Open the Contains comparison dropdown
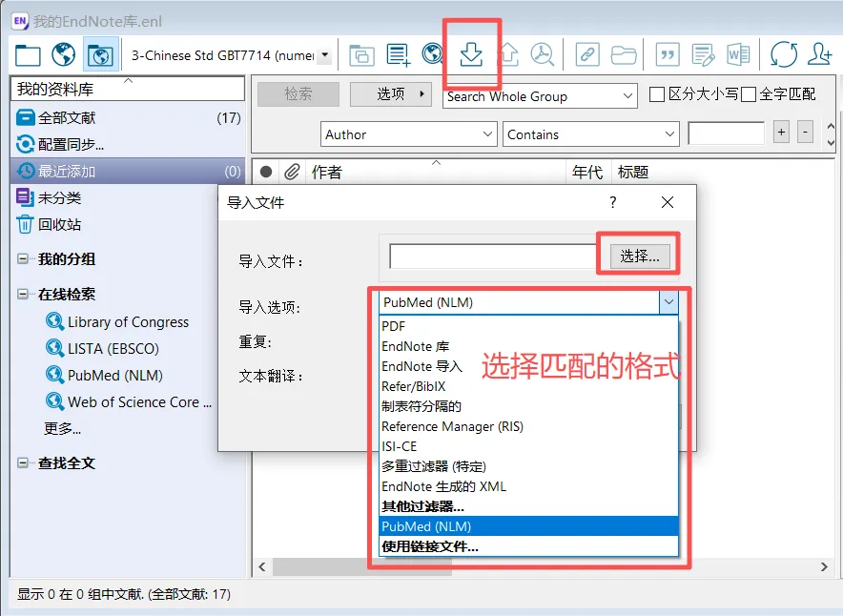 coord(591,133)
